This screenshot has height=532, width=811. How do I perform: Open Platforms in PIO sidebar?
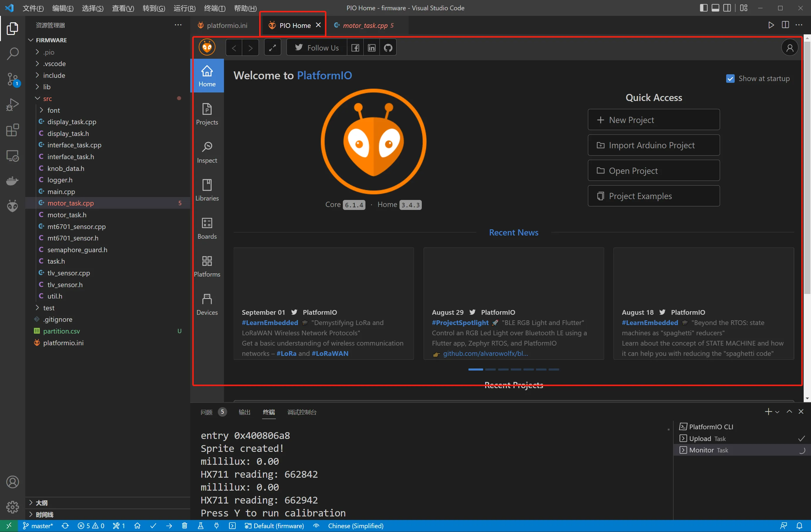click(207, 267)
